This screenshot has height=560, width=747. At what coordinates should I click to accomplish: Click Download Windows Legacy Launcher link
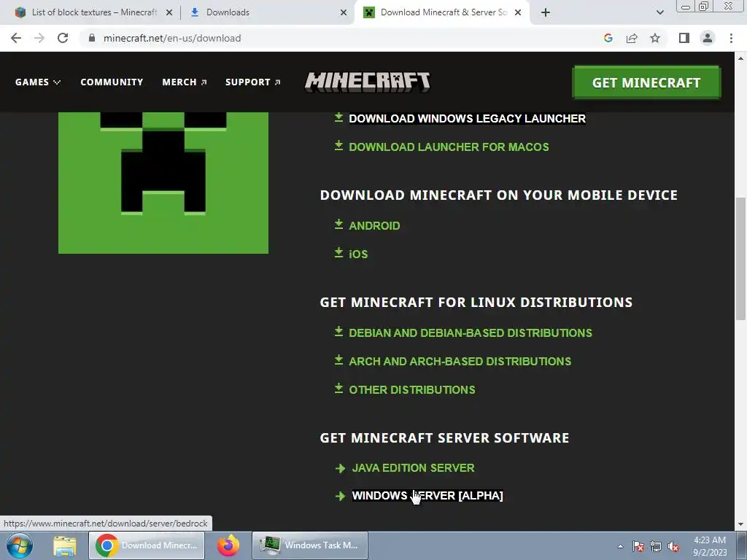click(467, 119)
